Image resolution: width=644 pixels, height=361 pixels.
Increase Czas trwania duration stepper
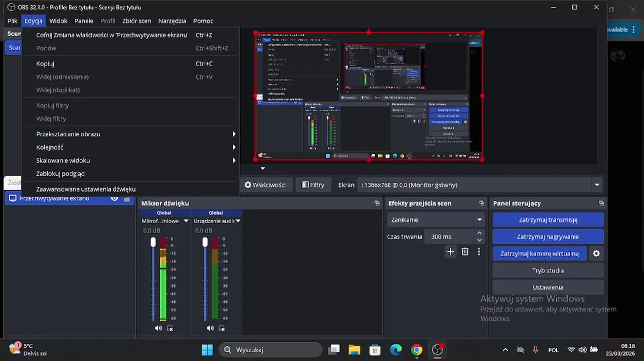click(x=479, y=233)
